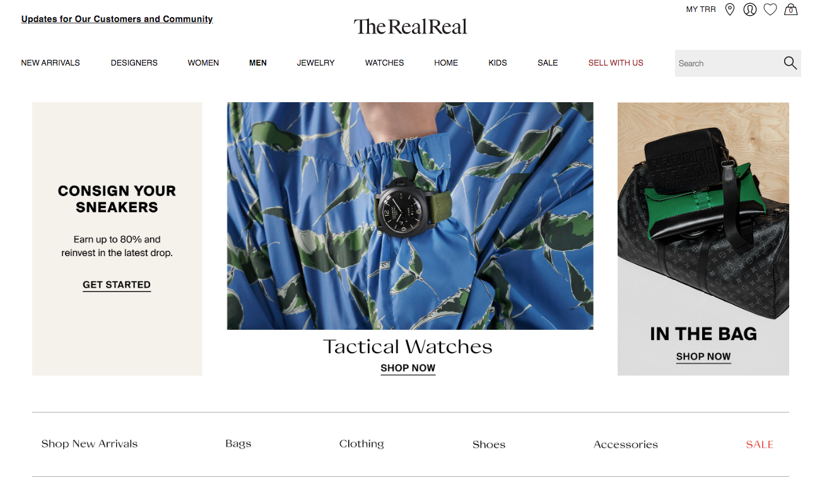The width and height of the screenshot is (822, 504).
Task: Open the store locations pin icon
Action: [730, 9]
